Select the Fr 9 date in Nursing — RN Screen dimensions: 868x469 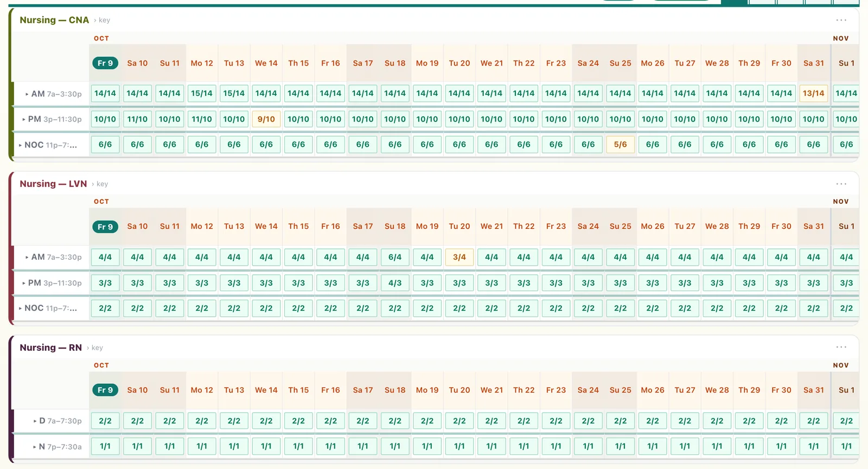105,390
